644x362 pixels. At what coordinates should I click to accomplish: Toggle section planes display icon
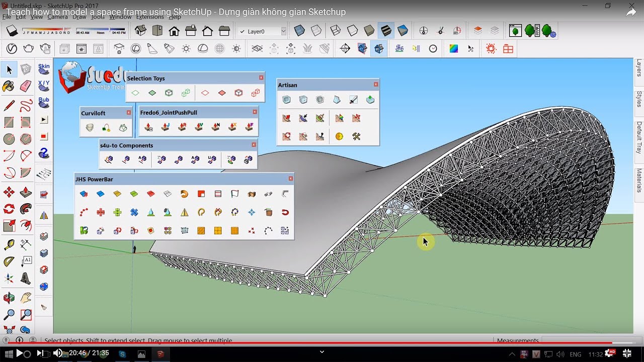coord(362,49)
